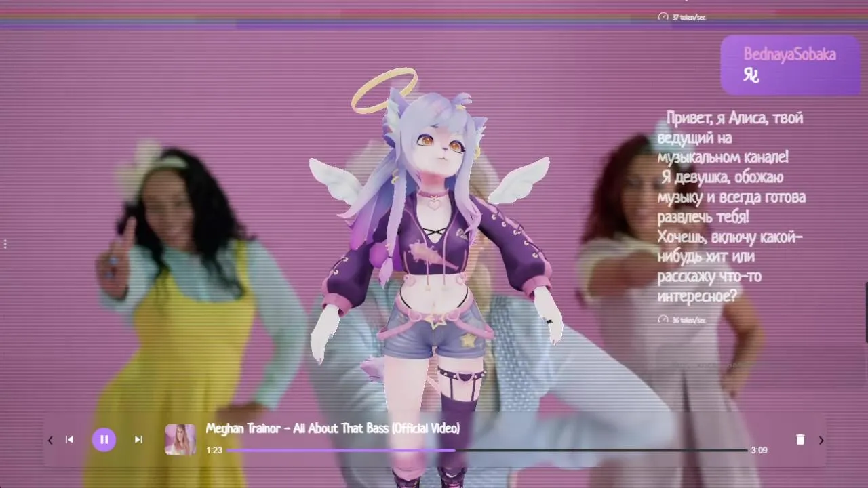This screenshot has width=868, height=488.
Task: Pause the playing song
Action: [x=104, y=440]
